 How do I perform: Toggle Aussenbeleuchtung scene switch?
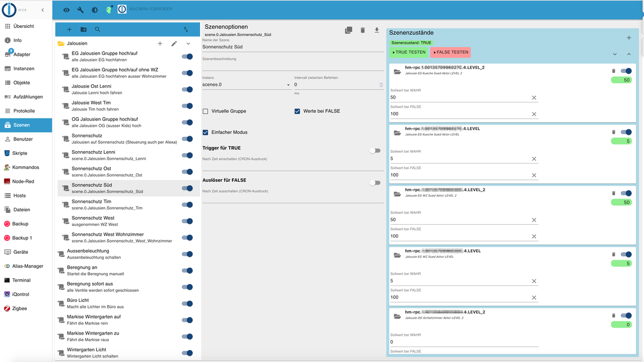click(187, 254)
